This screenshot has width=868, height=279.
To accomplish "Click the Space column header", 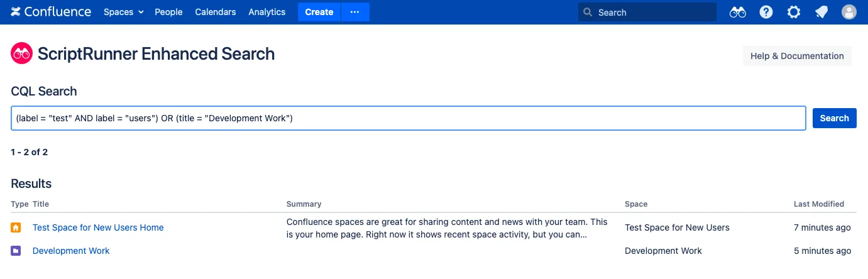I will 636,204.
